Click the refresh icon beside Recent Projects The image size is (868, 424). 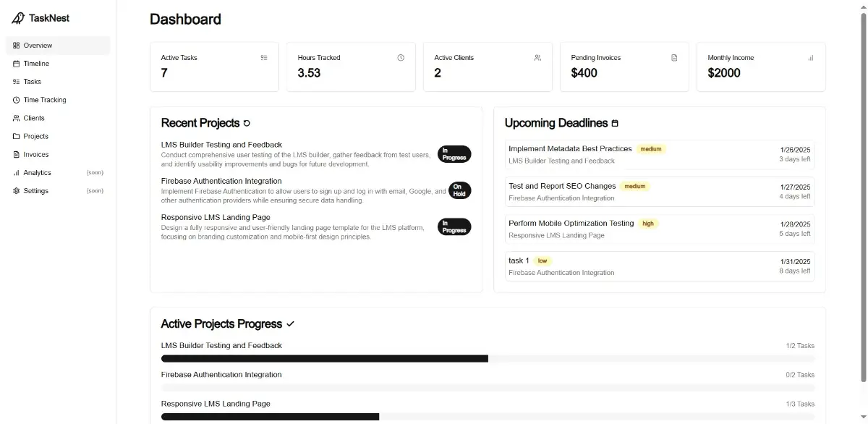click(x=247, y=124)
